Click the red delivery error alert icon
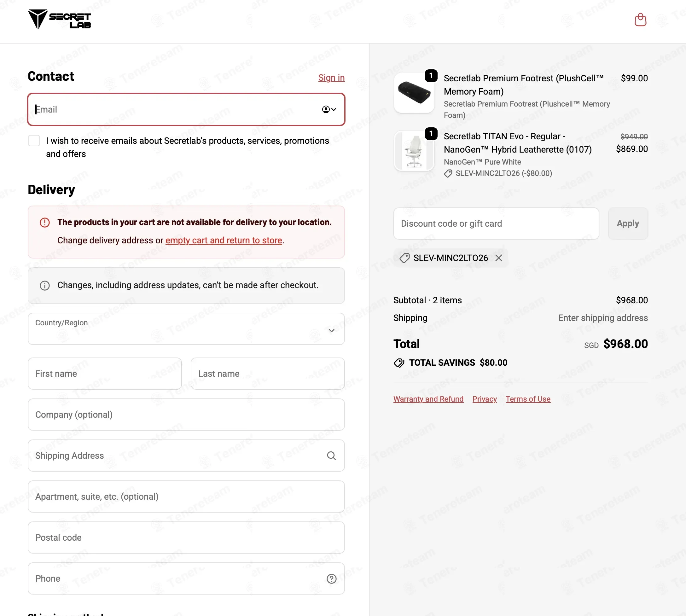 tap(45, 222)
